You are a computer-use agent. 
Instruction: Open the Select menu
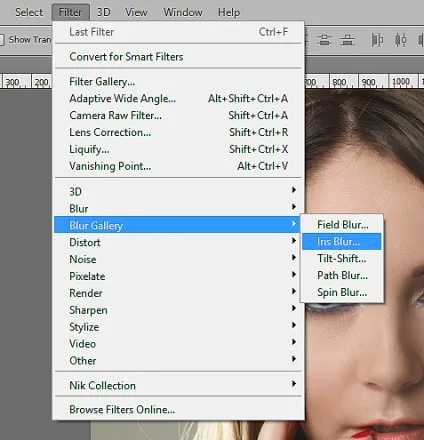pyautogui.click(x=29, y=12)
